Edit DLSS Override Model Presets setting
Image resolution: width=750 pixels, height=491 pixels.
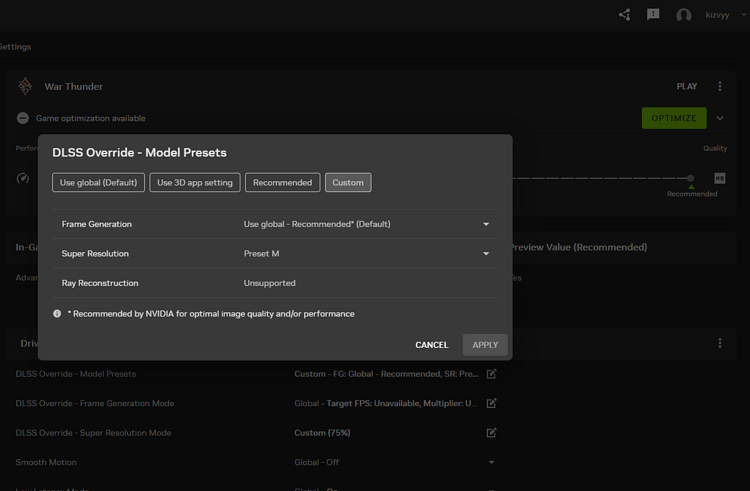tap(491, 374)
